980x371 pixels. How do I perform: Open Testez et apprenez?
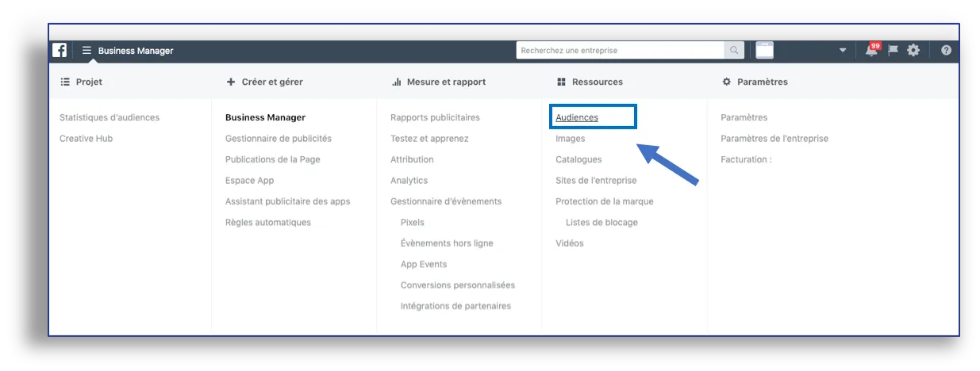click(429, 138)
